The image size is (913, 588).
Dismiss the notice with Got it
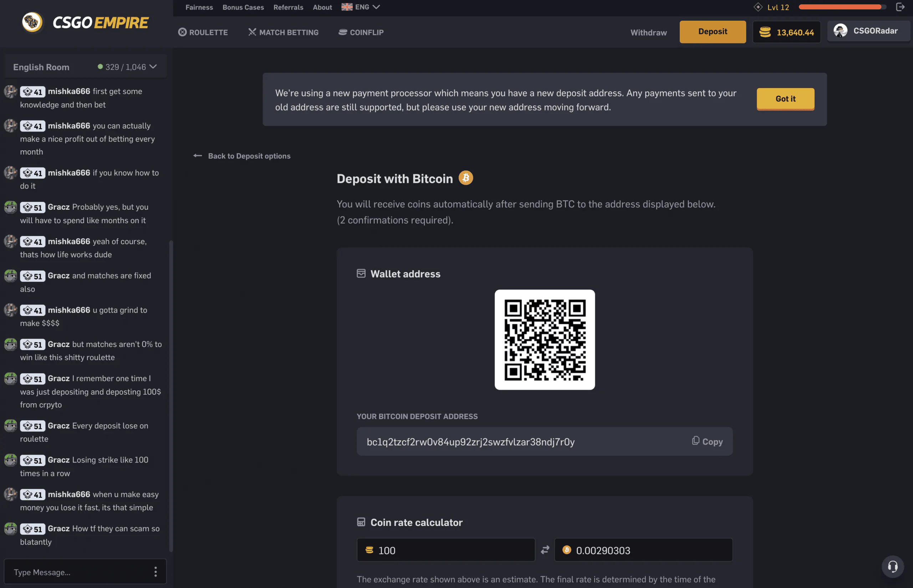tap(785, 99)
